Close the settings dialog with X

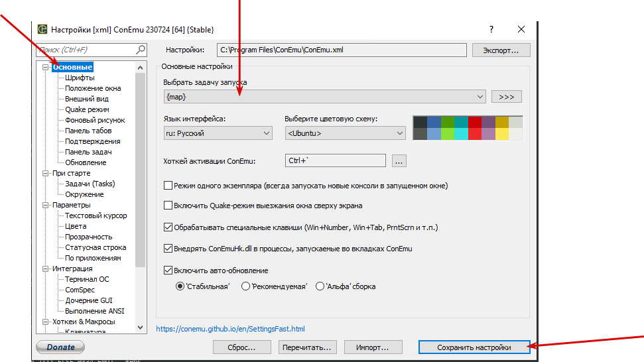(521, 29)
